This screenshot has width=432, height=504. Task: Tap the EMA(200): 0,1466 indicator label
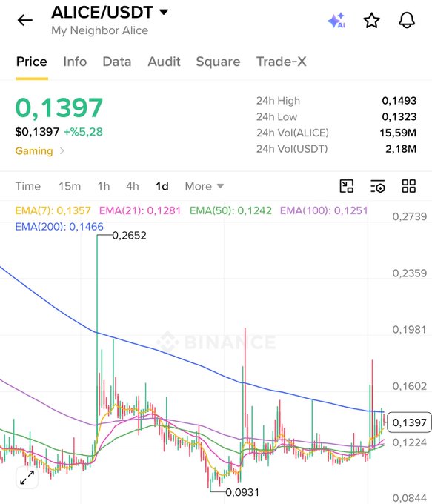[59, 227]
